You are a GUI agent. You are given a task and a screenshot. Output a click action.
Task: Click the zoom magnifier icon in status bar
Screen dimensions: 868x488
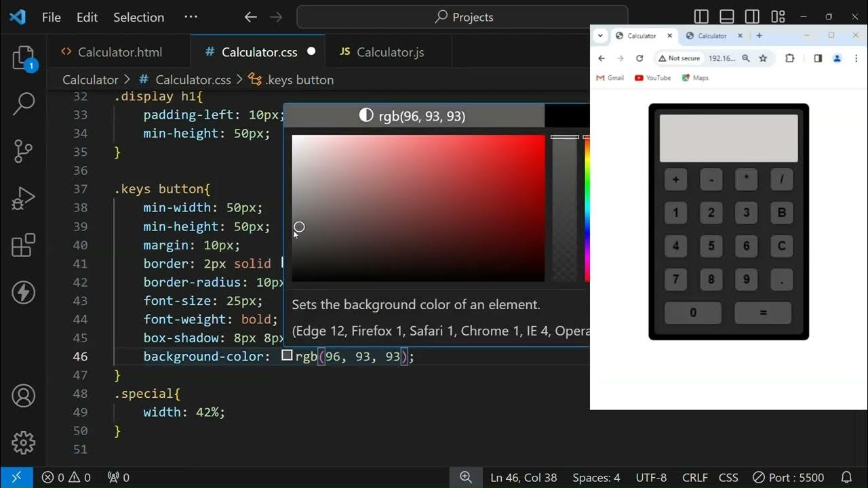466,477
